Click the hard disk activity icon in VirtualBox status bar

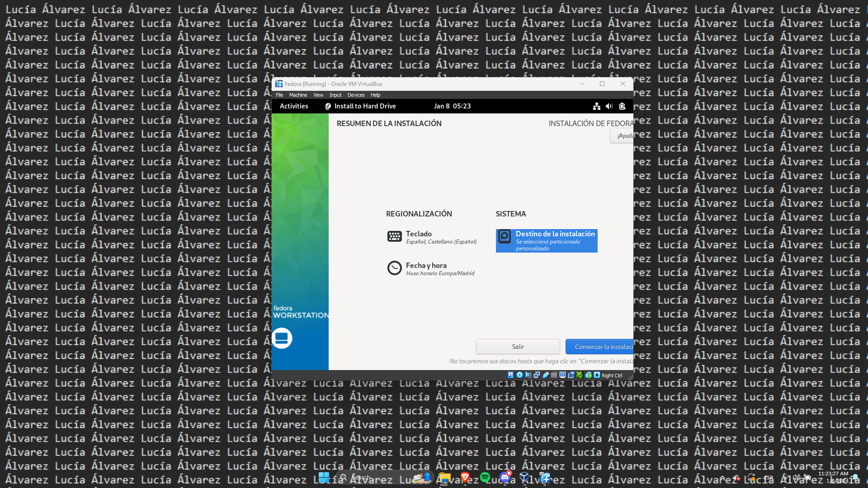tap(510, 375)
